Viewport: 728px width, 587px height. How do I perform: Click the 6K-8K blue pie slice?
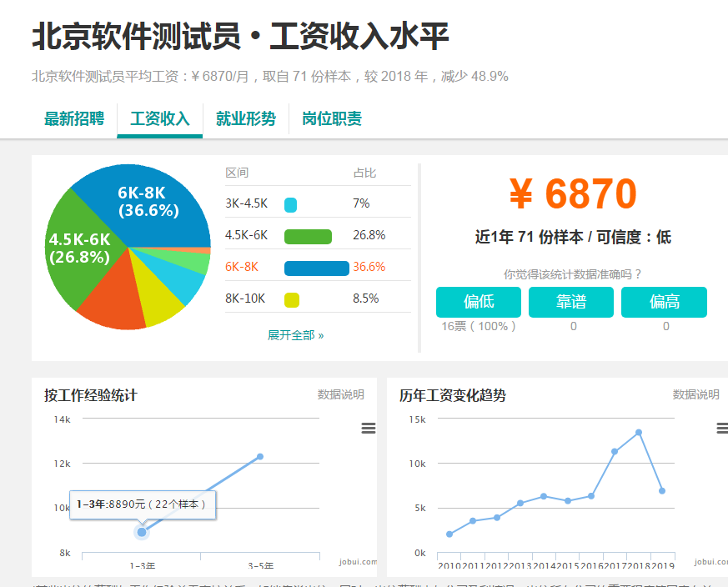coord(158,200)
